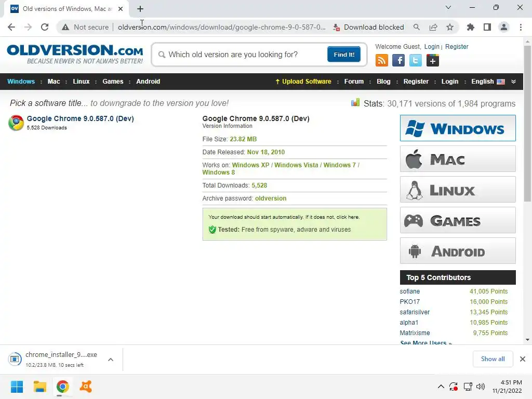The image size is (532, 399).
Task: Click the Find It! button
Action: pos(344,55)
